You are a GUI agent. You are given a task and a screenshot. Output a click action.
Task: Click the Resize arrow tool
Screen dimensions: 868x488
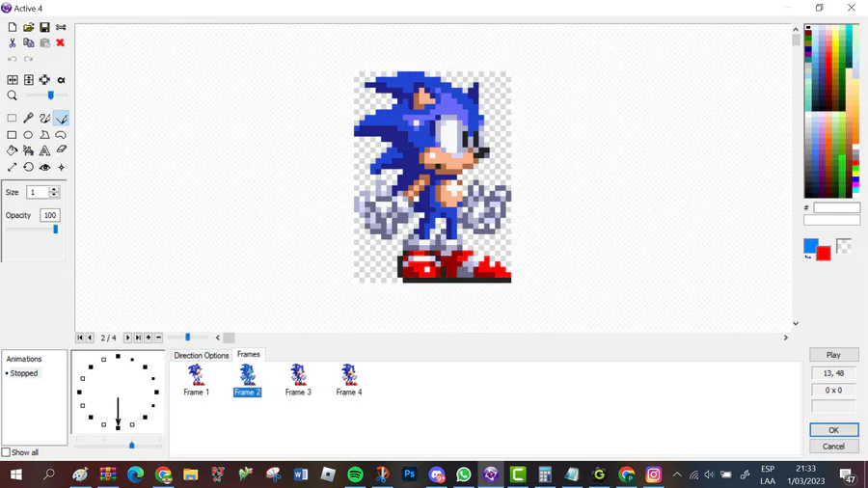(13, 167)
